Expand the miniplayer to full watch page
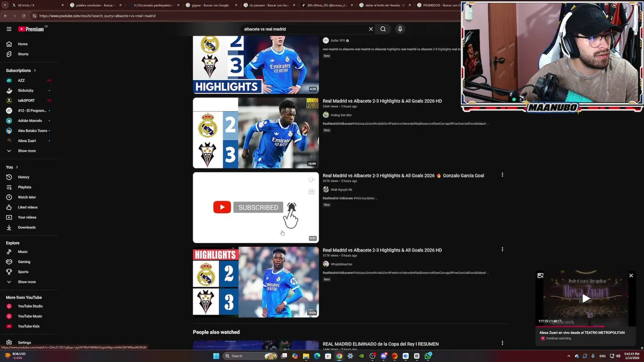Image resolution: width=644 pixels, height=362 pixels. tap(540, 276)
